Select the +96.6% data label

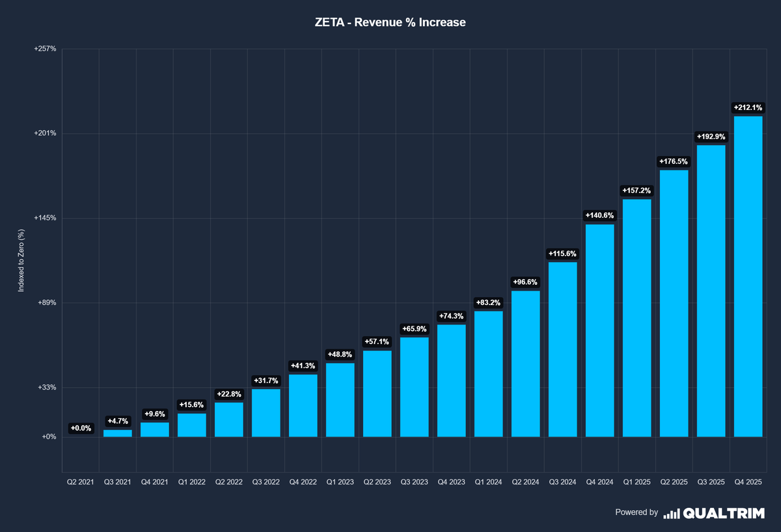click(525, 282)
